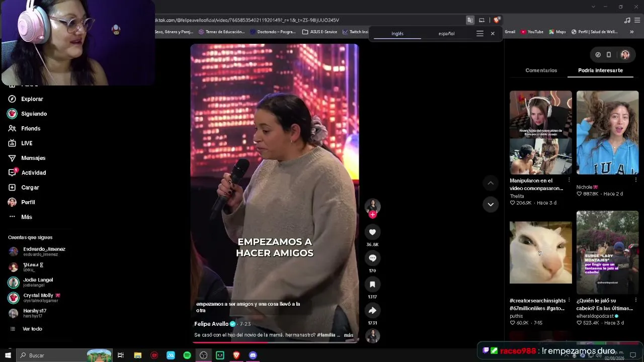The image size is (644, 362).
Task: Switch to the Comentarios tab
Action: pyautogui.click(x=541, y=70)
